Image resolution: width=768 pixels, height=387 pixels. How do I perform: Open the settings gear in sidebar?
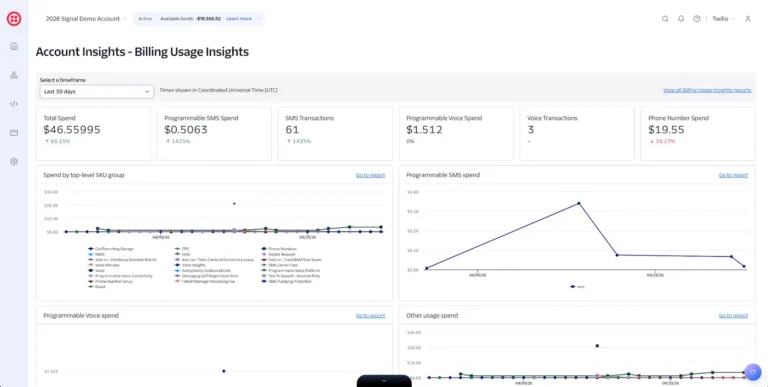(x=14, y=162)
